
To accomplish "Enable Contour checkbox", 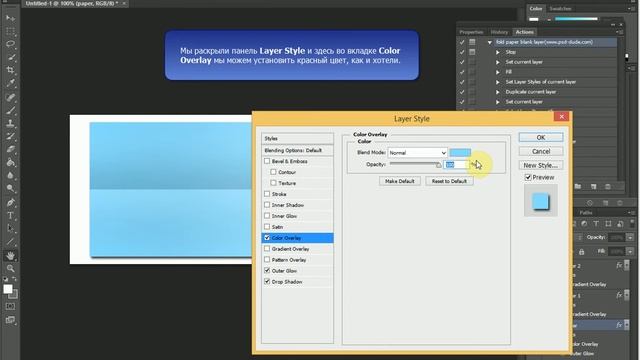I will click(273, 172).
